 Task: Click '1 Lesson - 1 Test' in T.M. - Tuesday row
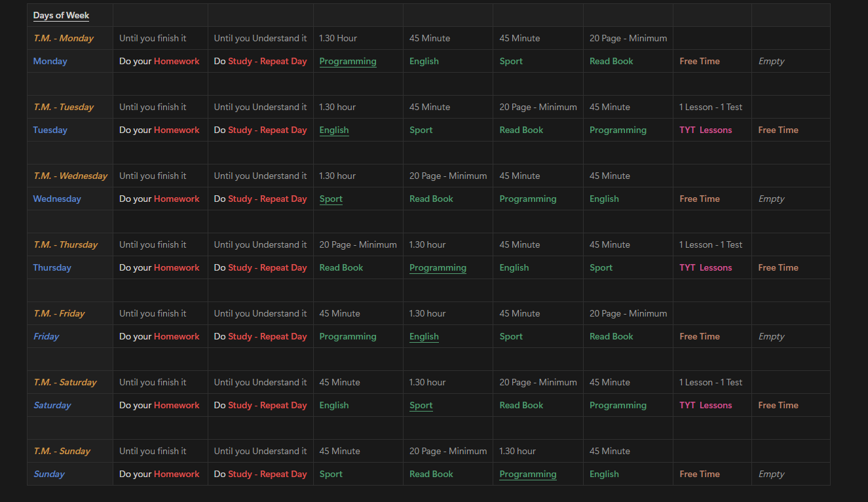711,107
